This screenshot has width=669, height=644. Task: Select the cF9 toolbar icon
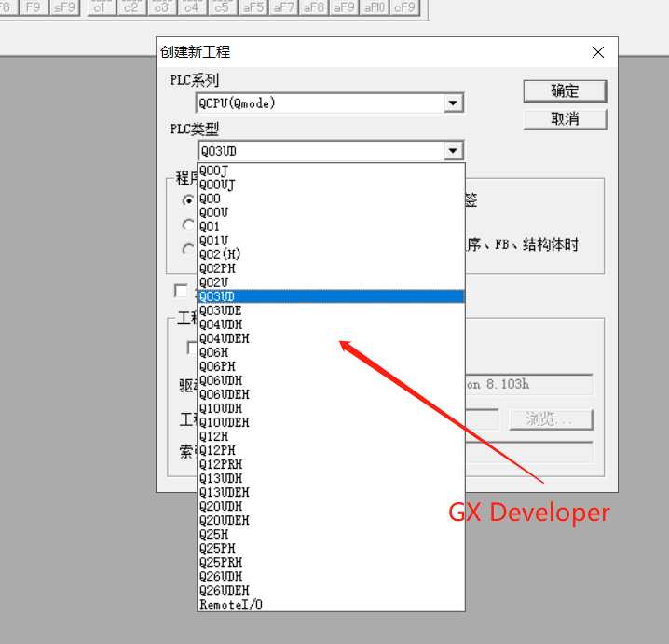point(404,8)
